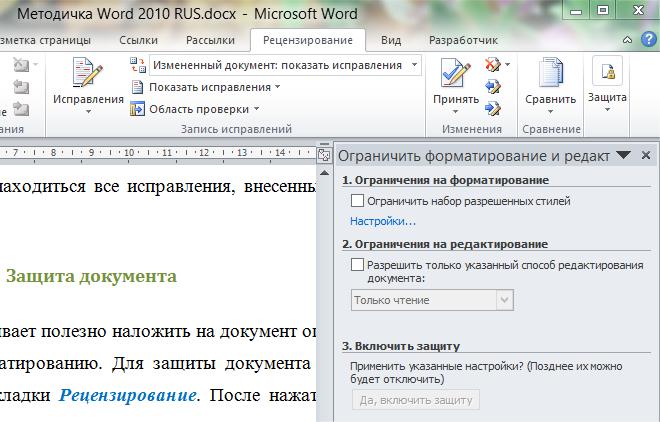Close the restrict formatting task pane
The width and height of the screenshot is (660, 422).
pyautogui.click(x=646, y=155)
